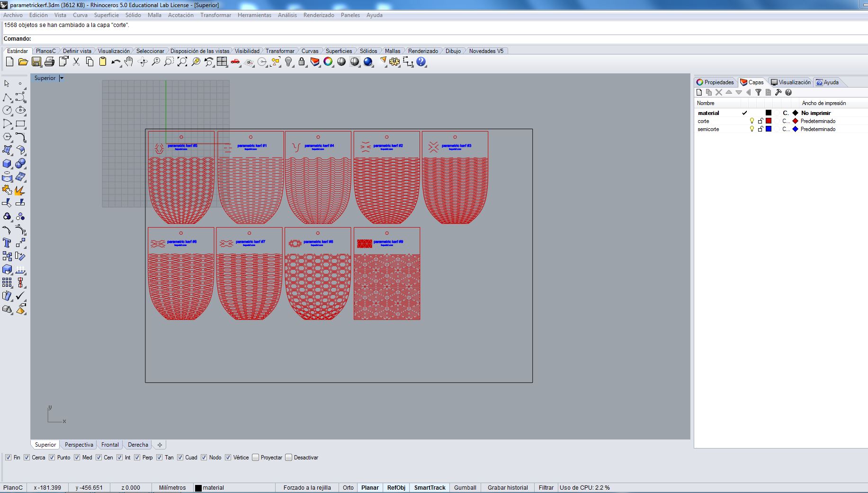The width and height of the screenshot is (868, 493).
Task: Open layer tools hammer icon
Action: coord(778,93)
